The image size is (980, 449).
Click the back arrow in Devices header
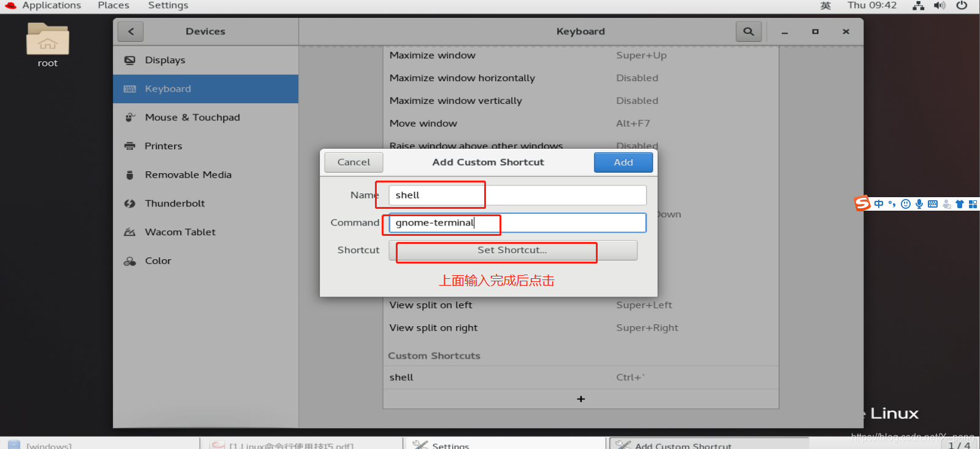pyautogui.click(x=131, y=31)
